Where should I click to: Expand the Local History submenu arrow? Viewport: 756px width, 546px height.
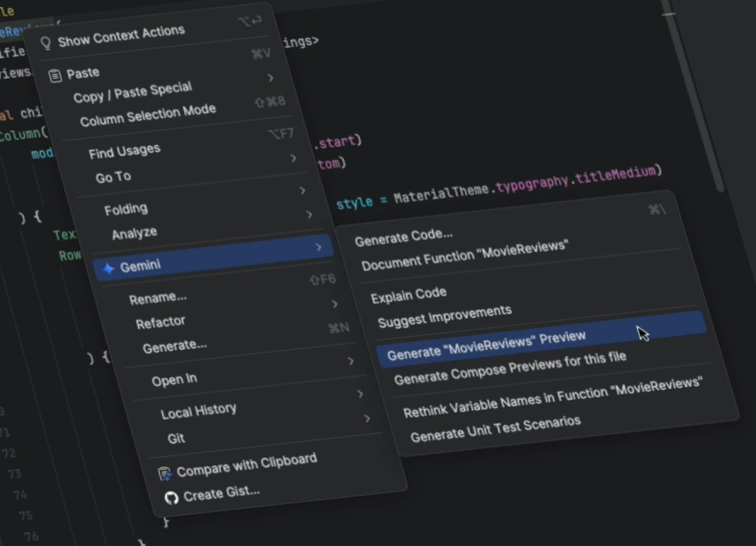click(x=360, y=394)
